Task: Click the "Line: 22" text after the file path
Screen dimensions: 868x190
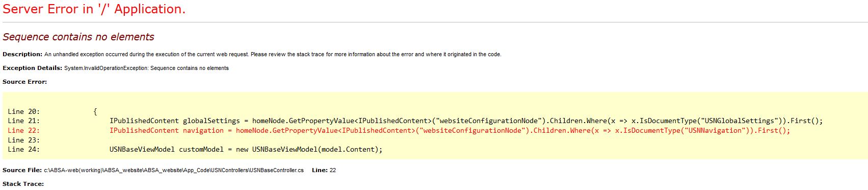Action: [x=324, y=170]
